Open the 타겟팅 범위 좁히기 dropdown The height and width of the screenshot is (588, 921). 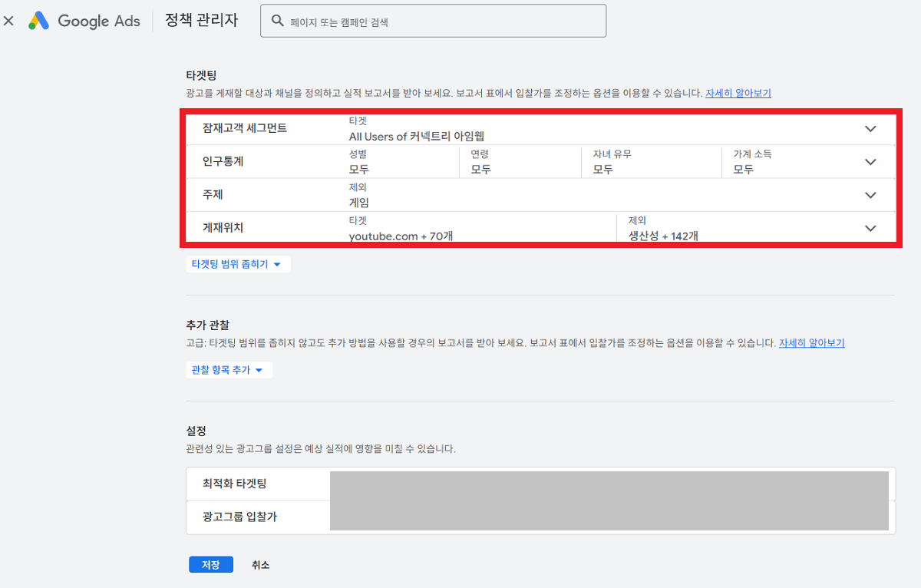coord(238,263)
